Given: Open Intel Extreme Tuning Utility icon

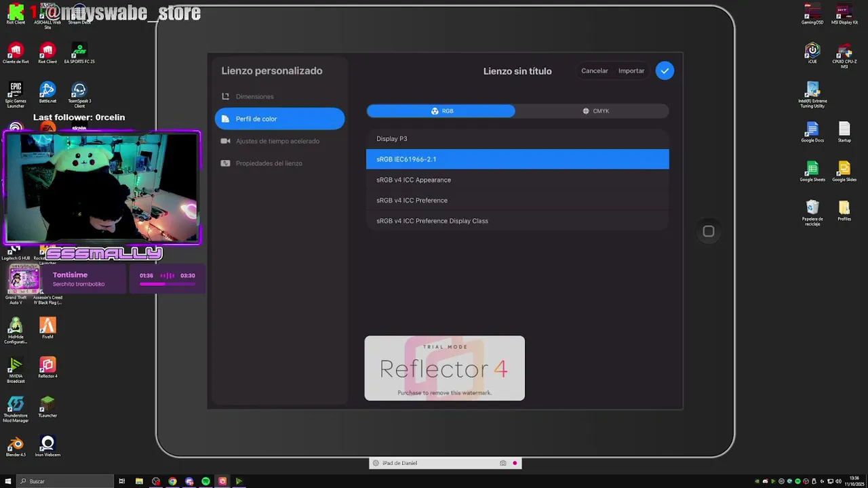Looking at the screenshot, I should (x=812, y=95).
